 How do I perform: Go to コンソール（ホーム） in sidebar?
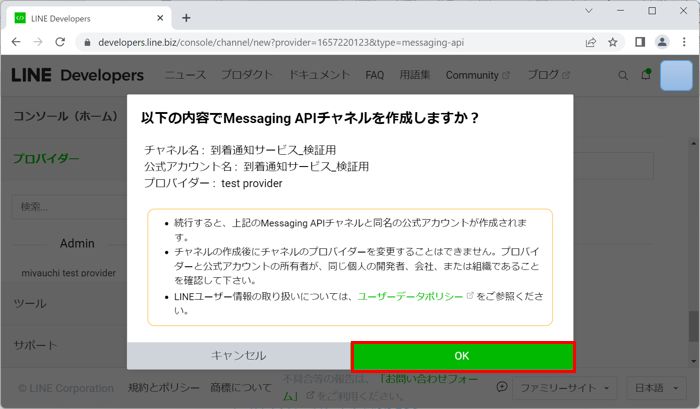pyautogui.click(x=66, y=117)
